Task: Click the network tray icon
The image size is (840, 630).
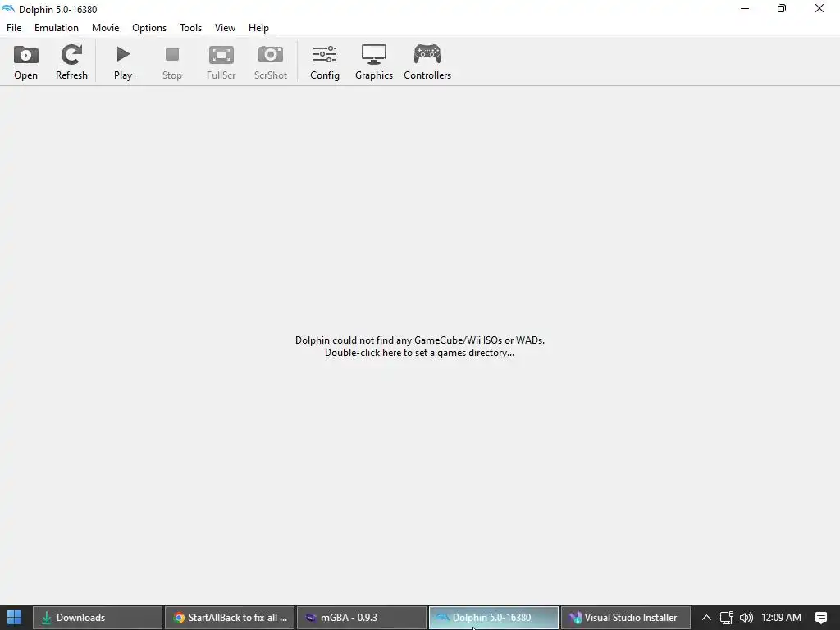Action: (727, 618)
